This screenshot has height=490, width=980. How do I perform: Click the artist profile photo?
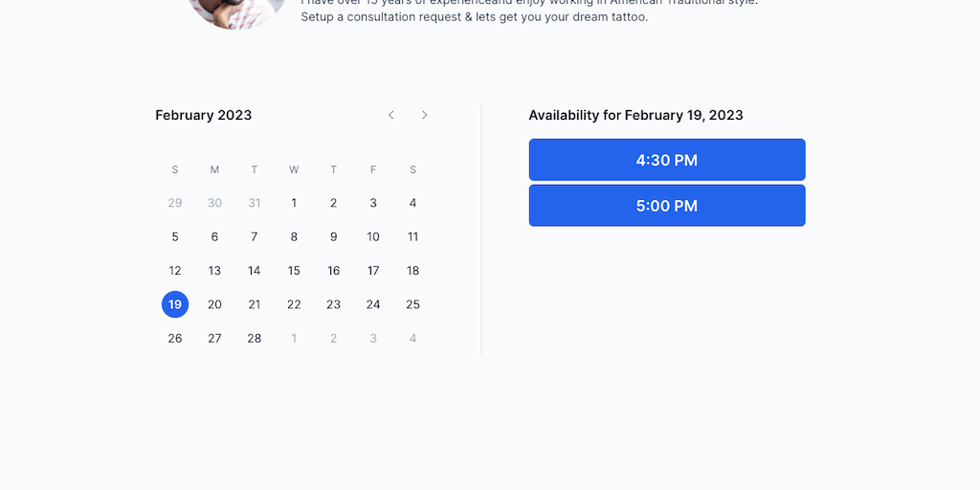point(236,10)
